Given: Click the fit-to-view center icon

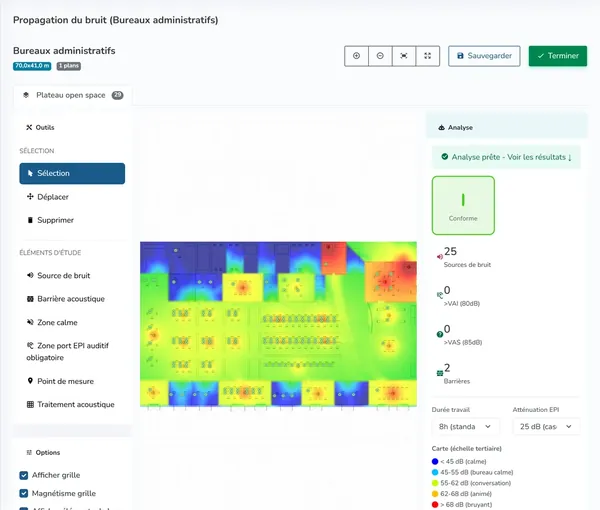Looking at the screenshot, I should (x=404, y=56).
